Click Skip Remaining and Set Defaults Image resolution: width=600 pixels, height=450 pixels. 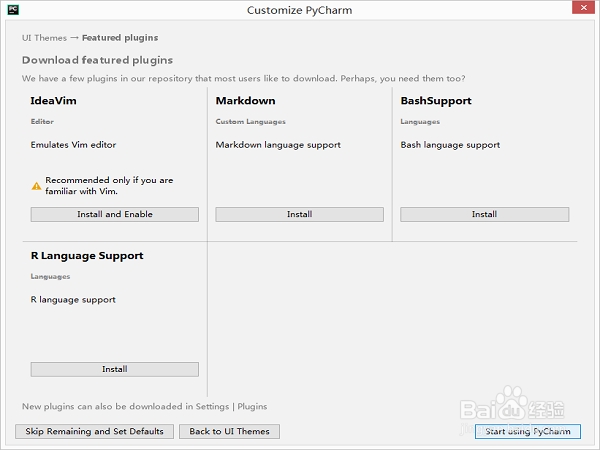(x=95, y=431)
